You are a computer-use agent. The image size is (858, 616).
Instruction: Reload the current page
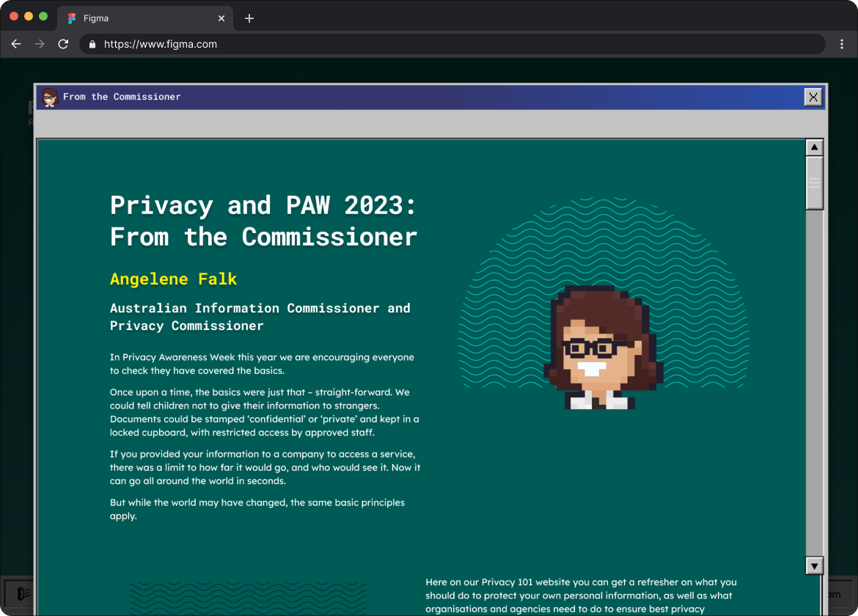click(x=64, y=44)
